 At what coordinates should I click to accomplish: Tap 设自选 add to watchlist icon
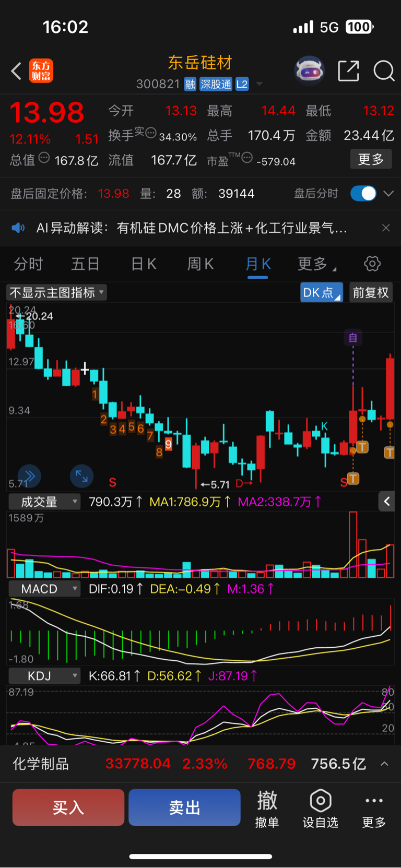(x=321, y=808)
